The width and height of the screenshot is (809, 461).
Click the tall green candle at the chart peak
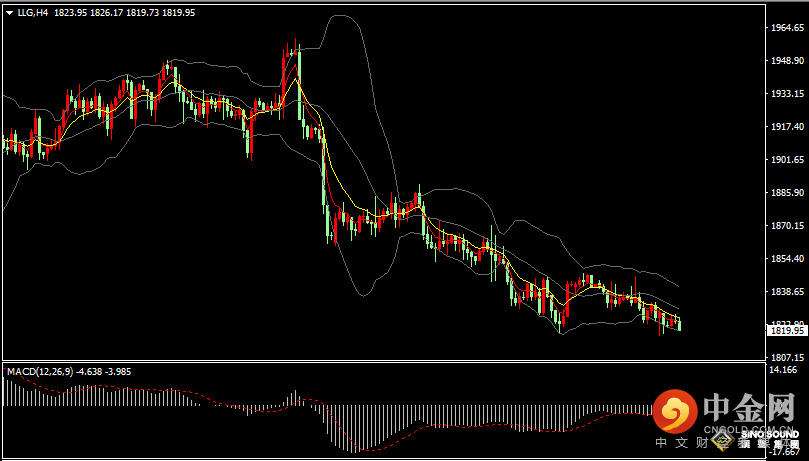pos(298,85)
